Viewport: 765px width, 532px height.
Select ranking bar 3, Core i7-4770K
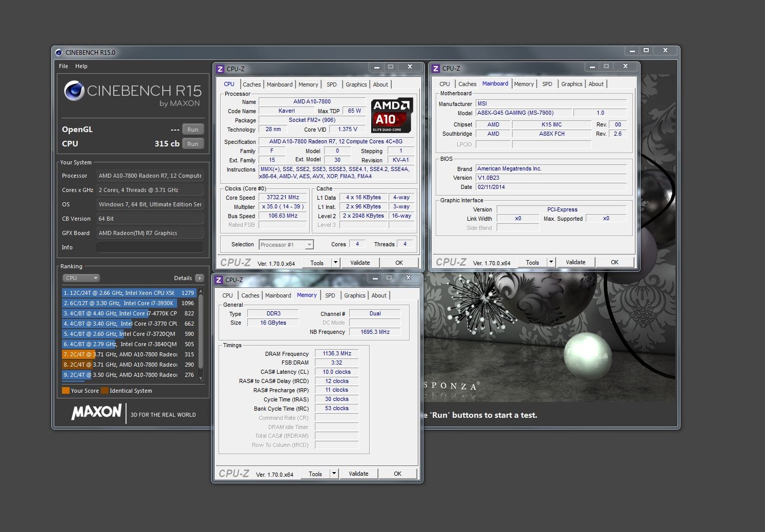click(x=129, y=313)
